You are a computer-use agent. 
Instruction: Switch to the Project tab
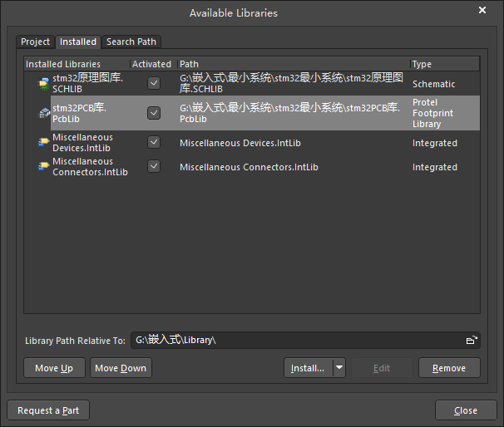tap(35, 42)
